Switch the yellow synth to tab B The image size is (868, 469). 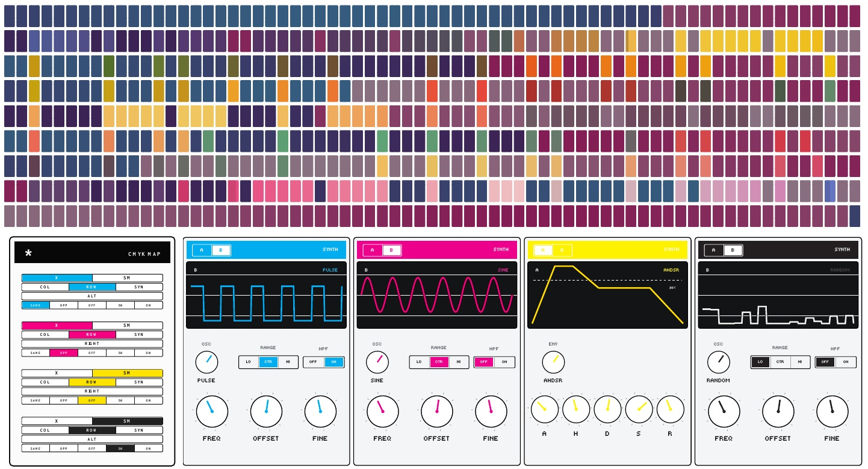coord(562,250)
